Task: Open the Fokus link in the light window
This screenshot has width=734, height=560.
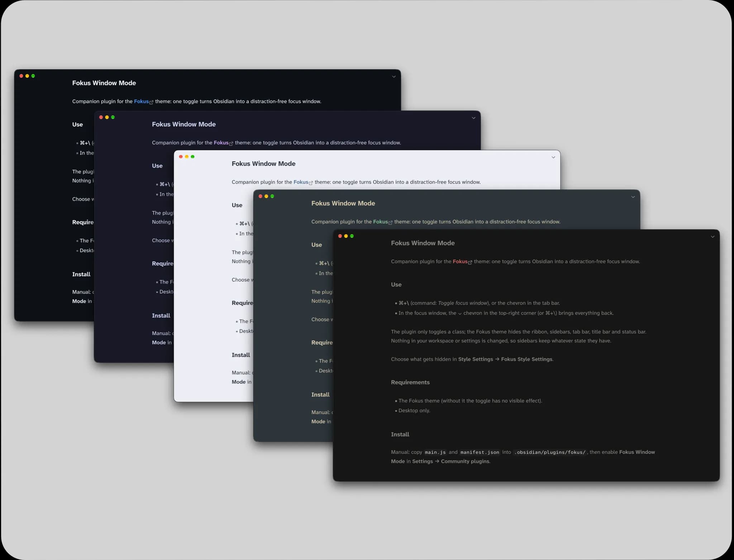Action: click(x=301, y=182)
